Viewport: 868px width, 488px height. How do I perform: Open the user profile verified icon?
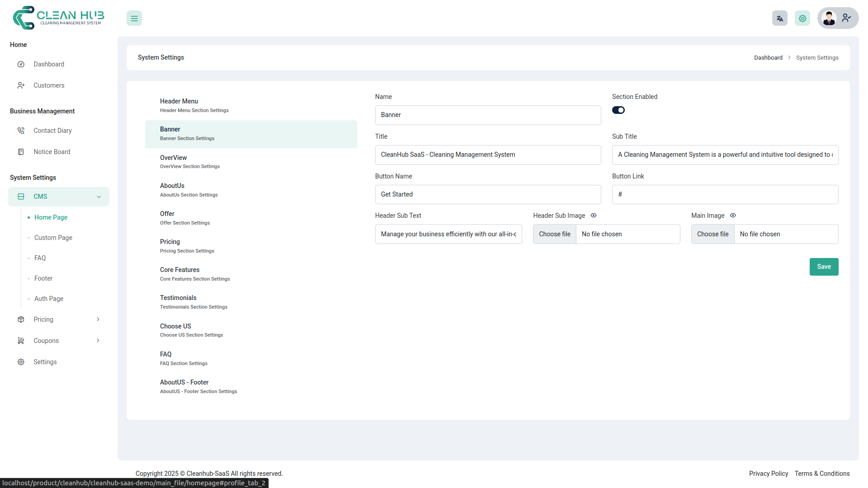coord(846,18)
